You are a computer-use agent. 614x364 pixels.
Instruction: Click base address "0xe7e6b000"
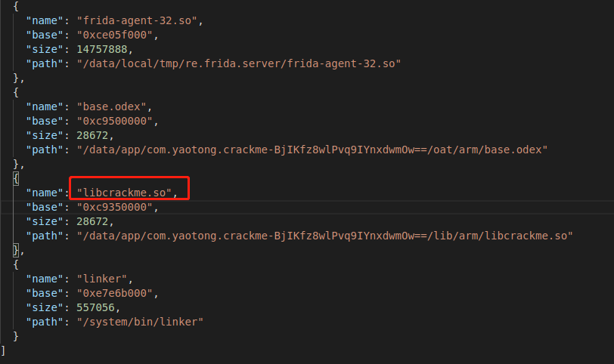(113, 293)
